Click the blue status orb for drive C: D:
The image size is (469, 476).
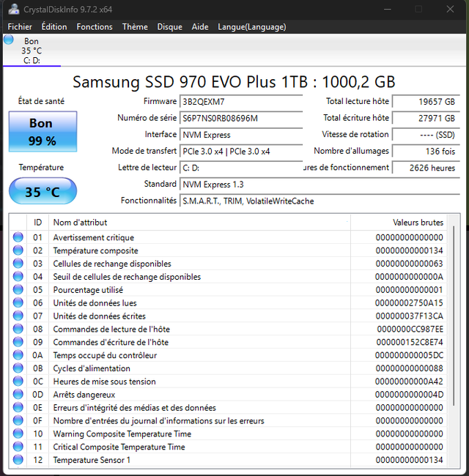9,40
